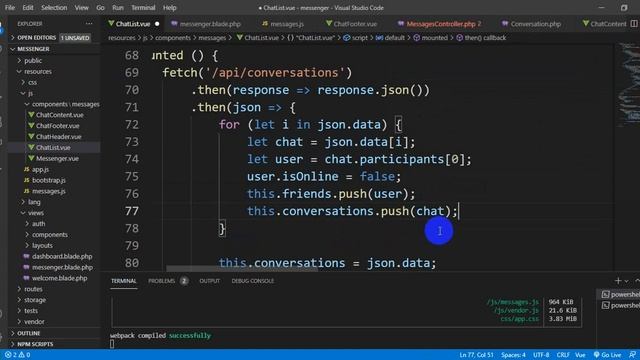Create a new terminal with plus icon
The height and width of the screenshot is (360, 640).
click(x=618, y=281)
